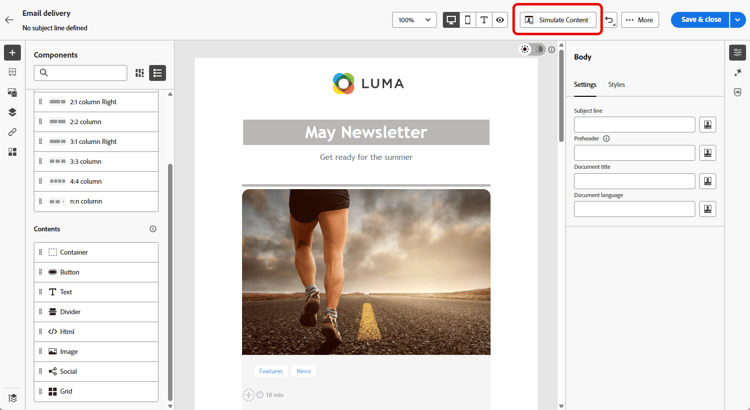The height and width of the screenshot is (410, 750).
Task: Open the fragments icon in left rail
Action: [12, 72]
